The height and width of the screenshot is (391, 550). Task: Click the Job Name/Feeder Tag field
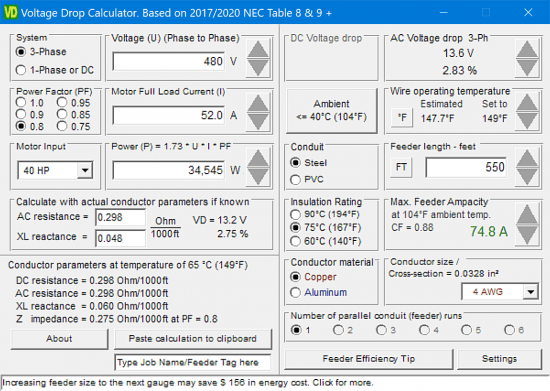[193, 362]
